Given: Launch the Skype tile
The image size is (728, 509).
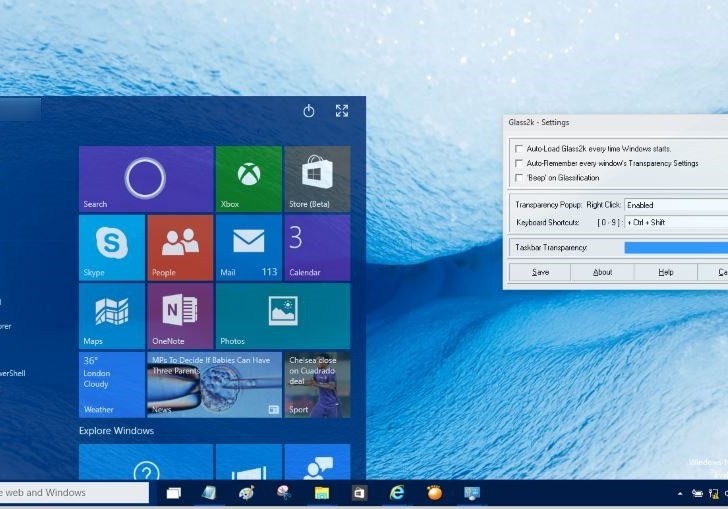Looking at the screenshot, I should (x=112, y=247).
